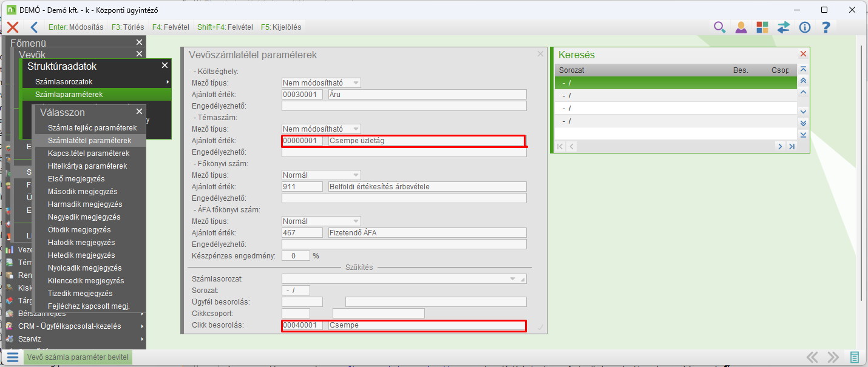Click the previous double-chevron in status bar

click(x=812, y=357)
